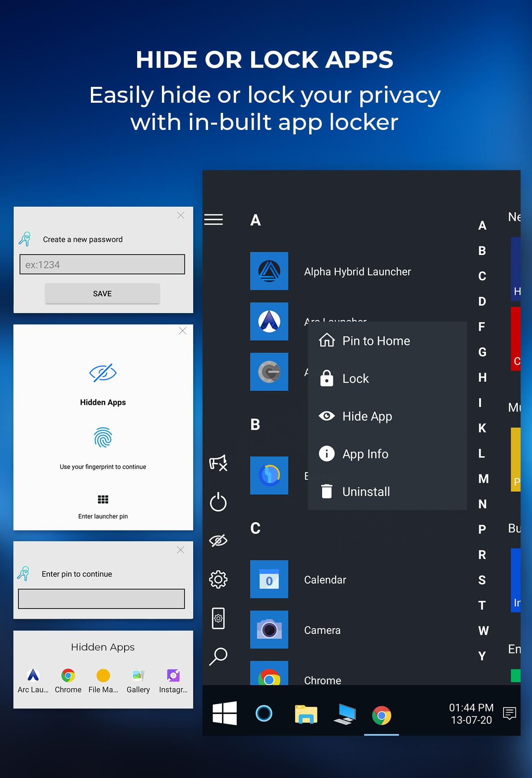
Task: Click the search magnifier icon
Action: click(218, 656)
